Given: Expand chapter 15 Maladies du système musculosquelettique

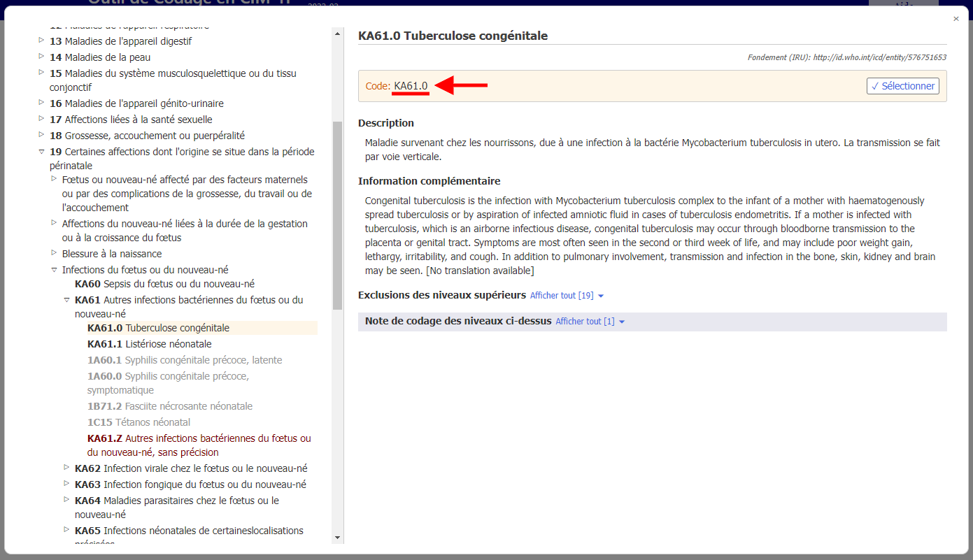Looking at the screenshot, I should click(x=41, y=73).
